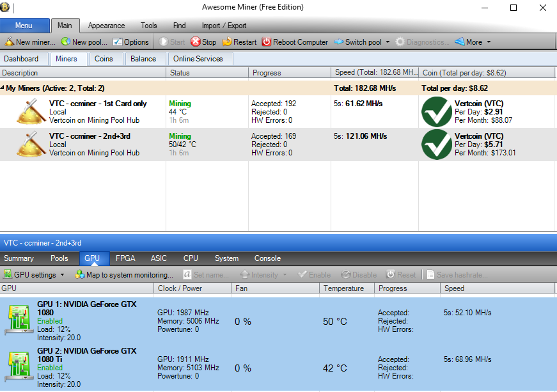Open the System detail tab
The image size is (557, 392).
(226, 258)
